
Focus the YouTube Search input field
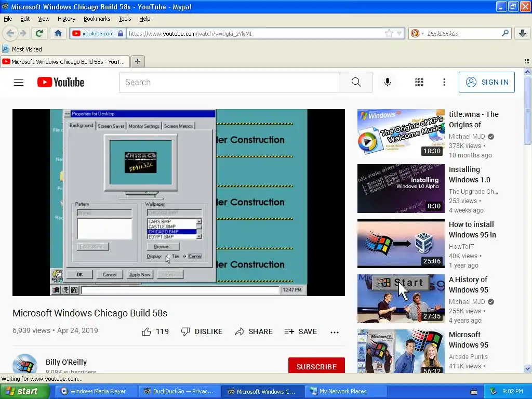click(x=230, y=82)
